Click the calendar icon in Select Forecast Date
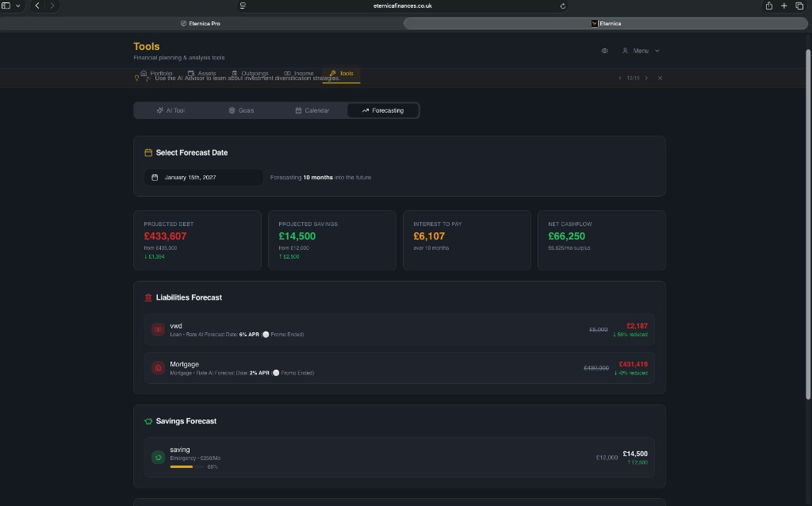The image size is (812, 506). [155, 177]
